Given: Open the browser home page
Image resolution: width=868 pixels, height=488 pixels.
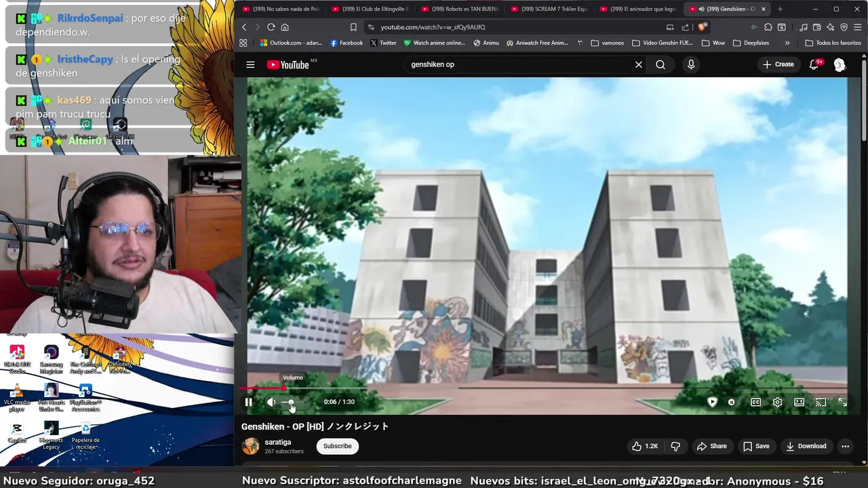Looking at the screenshot, I should pyautogui.click(x=285, y=27).
